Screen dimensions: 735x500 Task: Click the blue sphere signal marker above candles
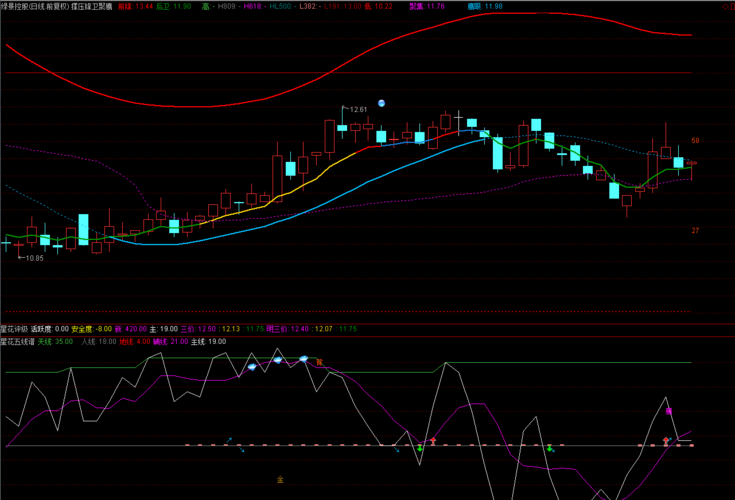(381, 103)
